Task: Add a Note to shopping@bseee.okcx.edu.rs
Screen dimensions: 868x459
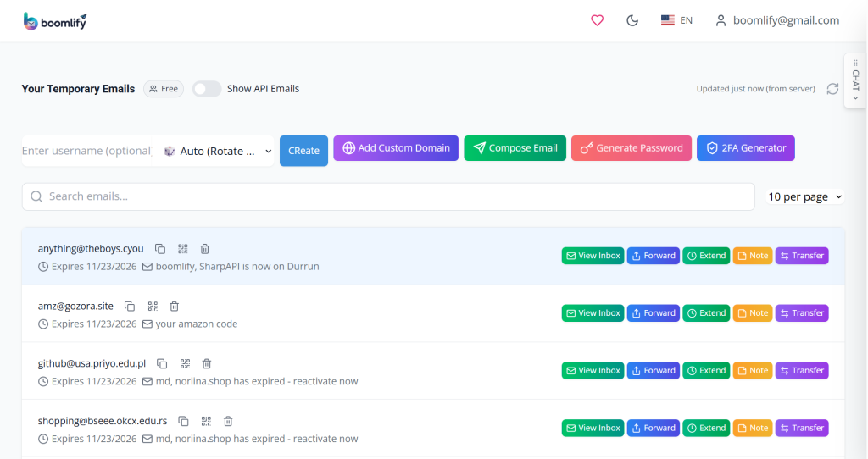Action: (x=753, y=428)
